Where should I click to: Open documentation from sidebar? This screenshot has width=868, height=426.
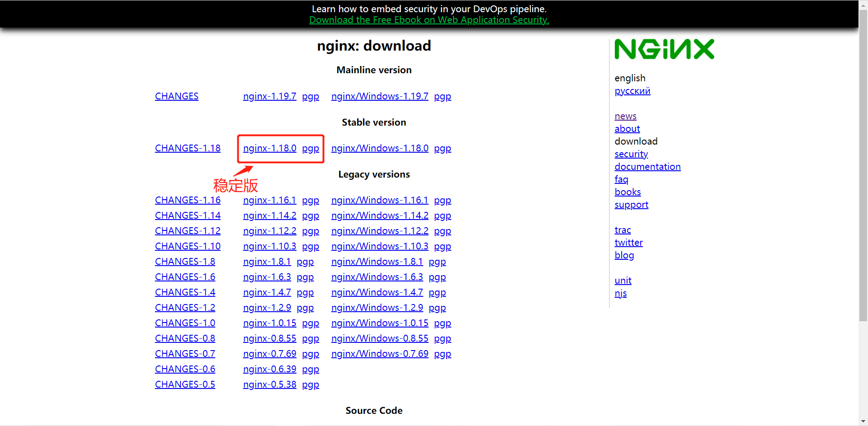[x=647, y=167]
